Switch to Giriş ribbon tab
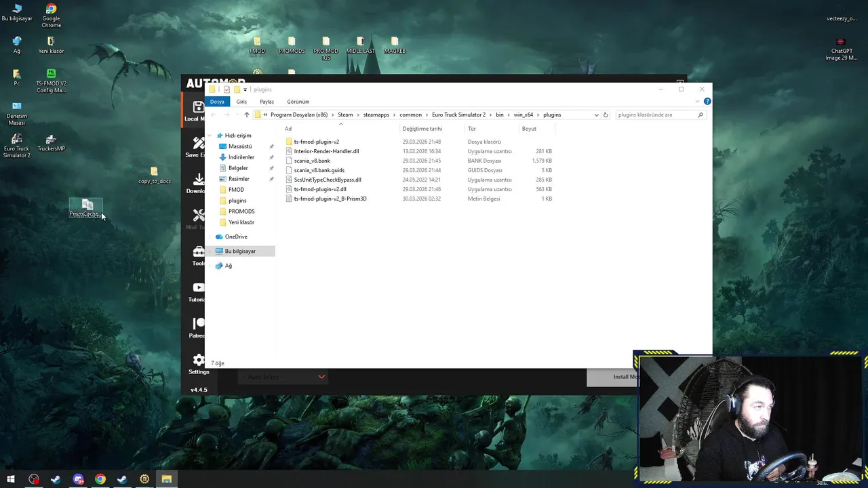 (241, 102)
